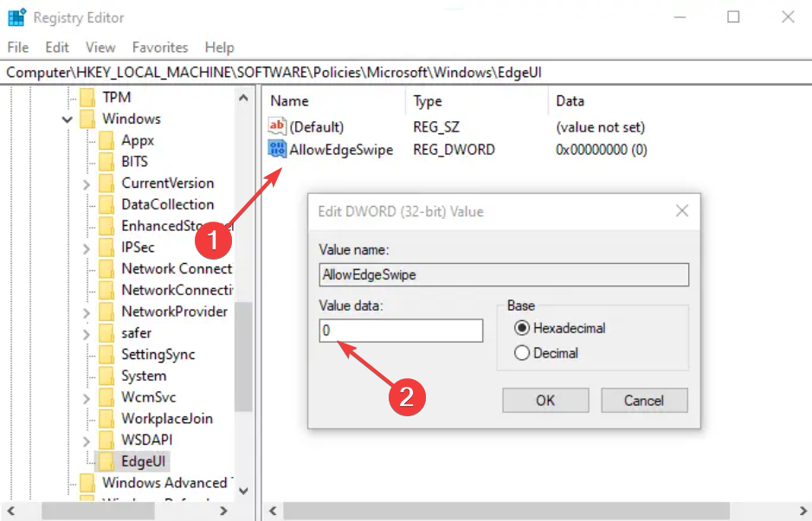Click the Appx folder icon
The width and height of the screenshot is (812, 521).
pyautogui.click(x=106, y=140)
